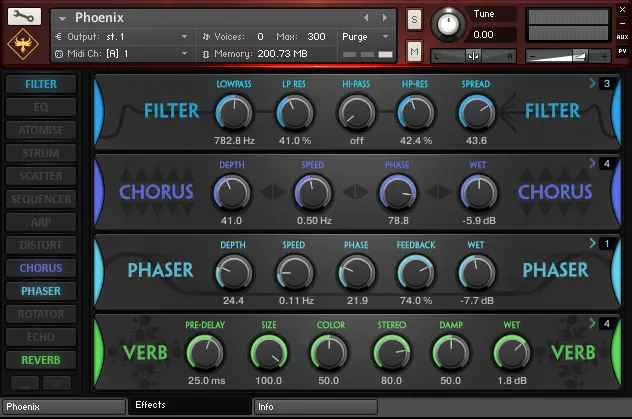Screen dimensions: 632x419
Task: Enable the DISTORT effect
Action: tap(41, 245)
